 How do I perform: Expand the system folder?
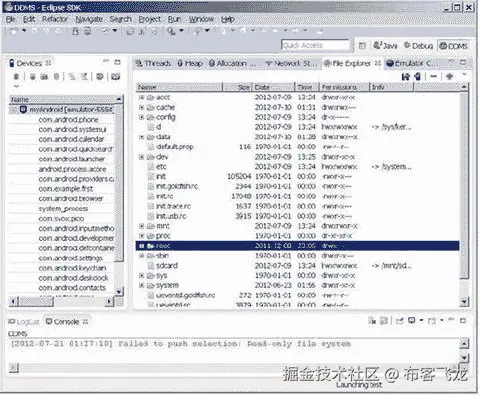(x=141, y=285)
